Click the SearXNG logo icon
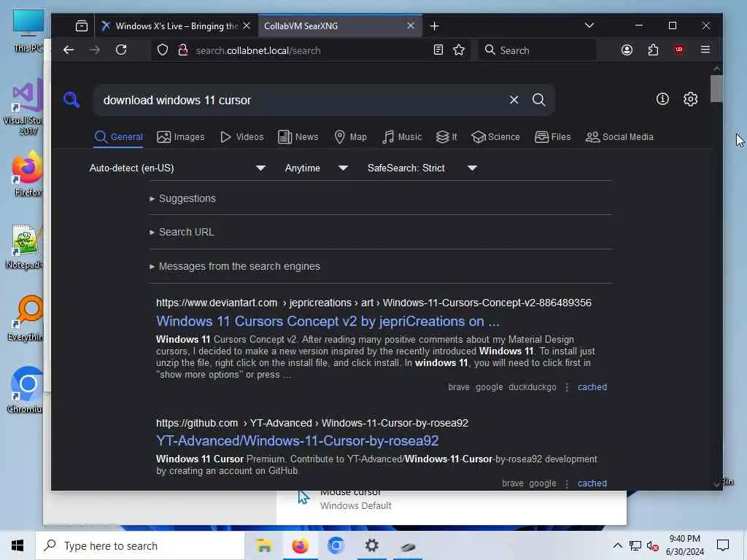This screenshot has height=560, width=747. click(71, 99)
